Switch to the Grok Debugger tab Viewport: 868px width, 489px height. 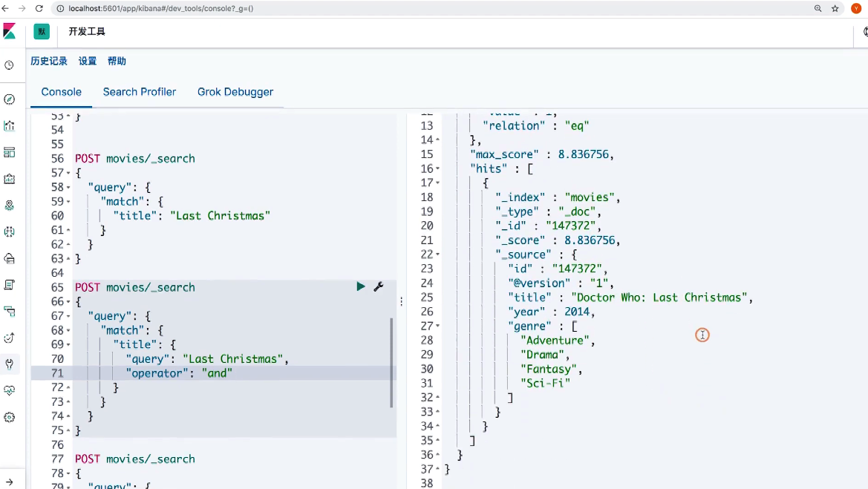(235, 92)
